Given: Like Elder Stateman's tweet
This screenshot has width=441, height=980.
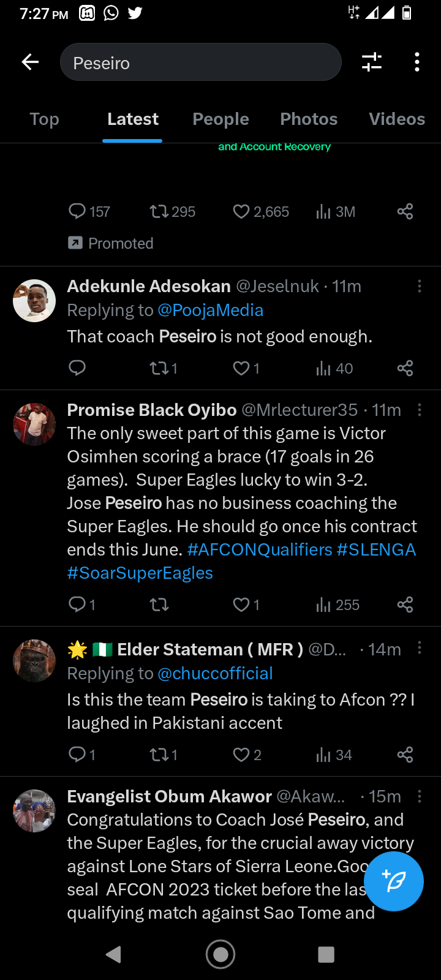Looking at the screenshot, I should 242,755.
